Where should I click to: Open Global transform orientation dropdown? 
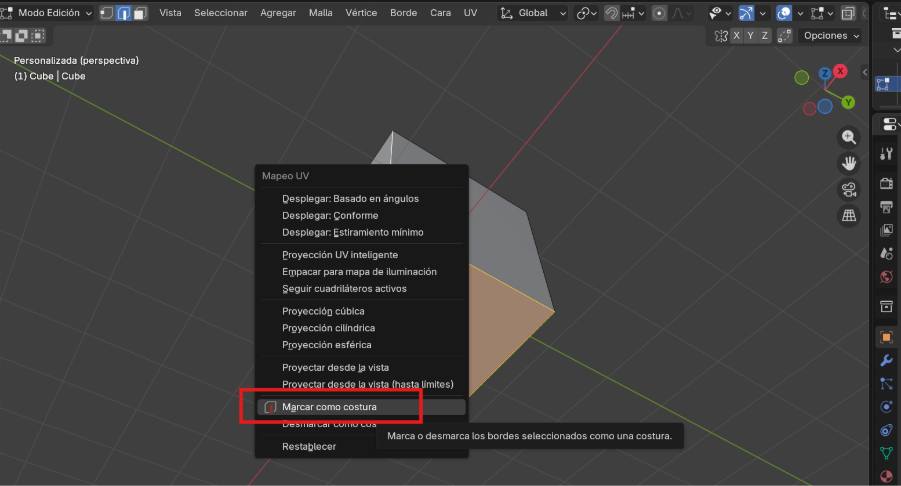coord(533,13)
